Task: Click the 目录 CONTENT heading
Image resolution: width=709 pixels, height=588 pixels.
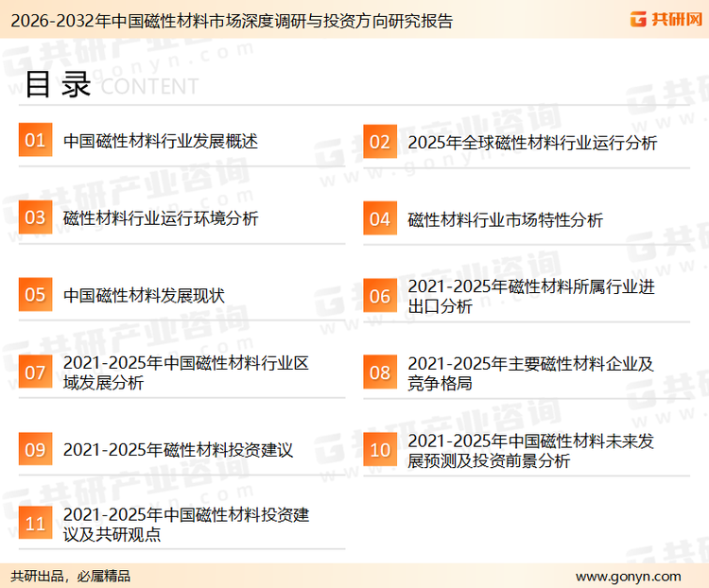Action: [111, 85]
